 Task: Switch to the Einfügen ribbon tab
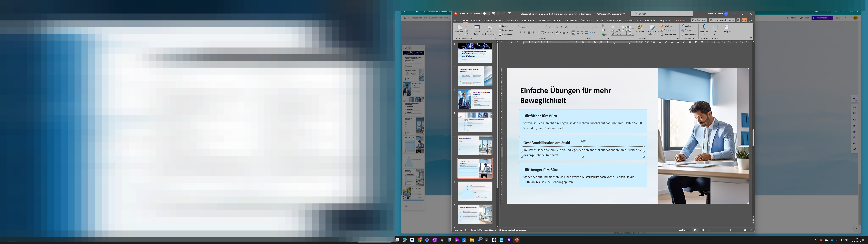475,21
